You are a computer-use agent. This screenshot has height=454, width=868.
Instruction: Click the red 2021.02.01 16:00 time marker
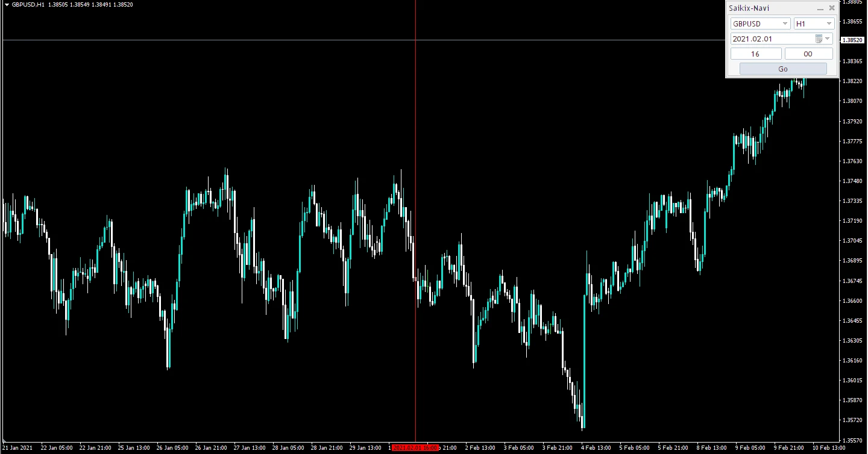click(415, 448)
